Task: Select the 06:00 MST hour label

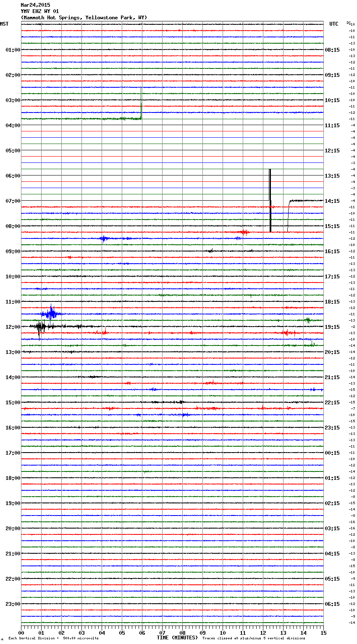Action: pyautogui.click(x=13, y=176)
